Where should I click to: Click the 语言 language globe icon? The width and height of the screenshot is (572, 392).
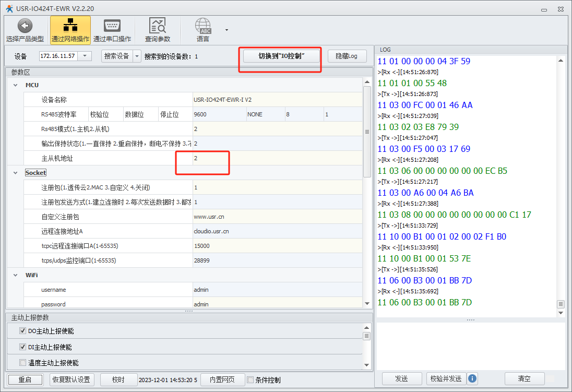pyautogui.click(x=203, y=26)
